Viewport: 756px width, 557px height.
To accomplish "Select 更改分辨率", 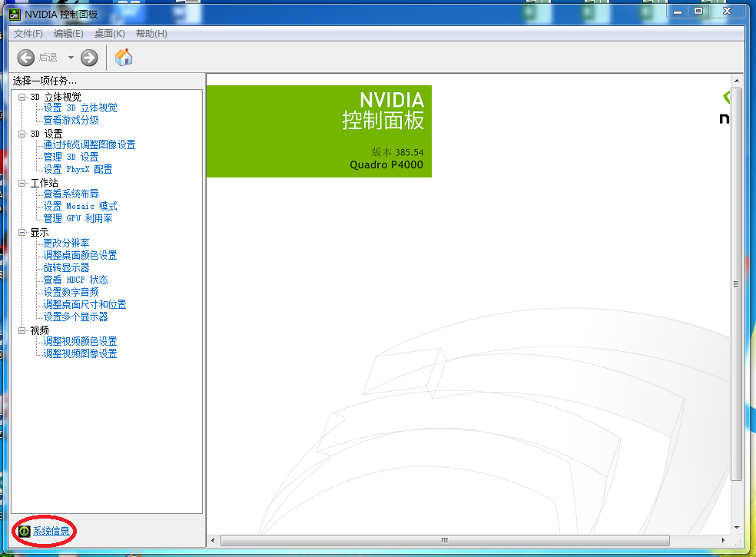I will 67,243.
